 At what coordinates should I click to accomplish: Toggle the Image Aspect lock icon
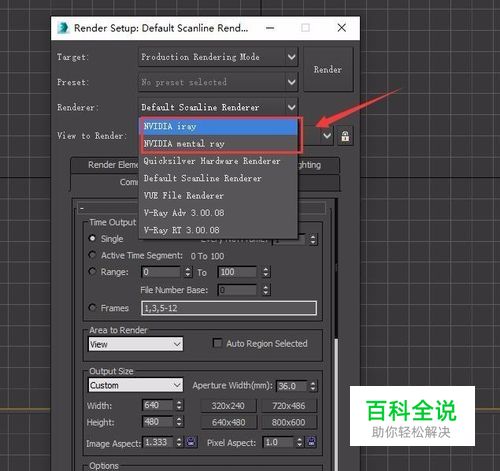191,442
